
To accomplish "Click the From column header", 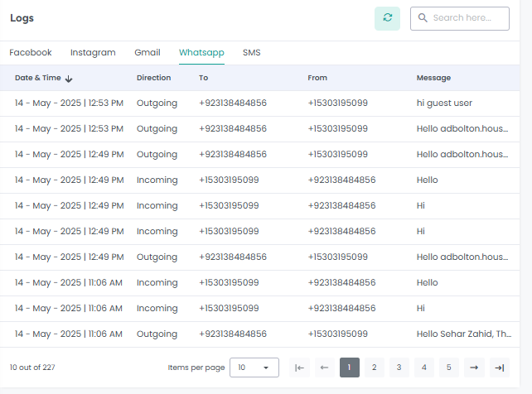I will (317, 78).
